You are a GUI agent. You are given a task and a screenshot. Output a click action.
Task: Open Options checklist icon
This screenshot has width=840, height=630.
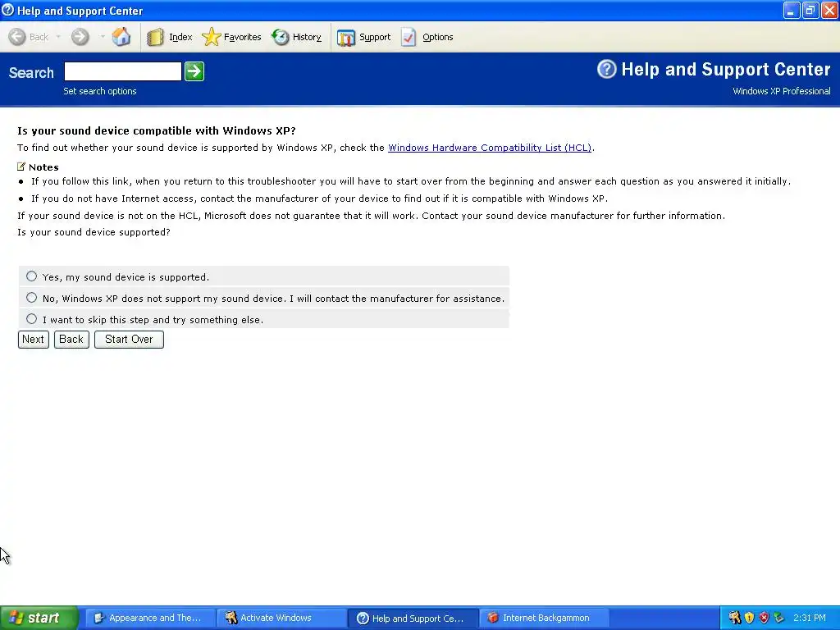[x=409, y=37]
